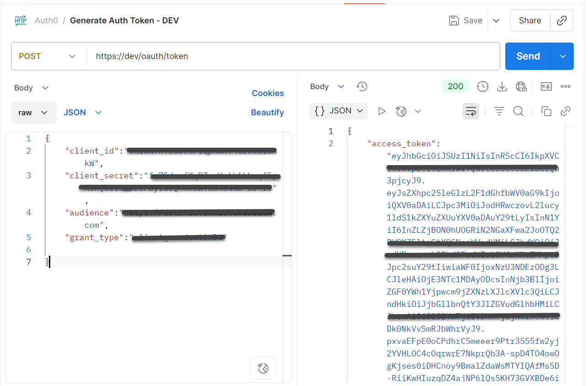588x386 pixels.
Task: Toggle line wrapping in the response viewer
Action: pos(470,111)
